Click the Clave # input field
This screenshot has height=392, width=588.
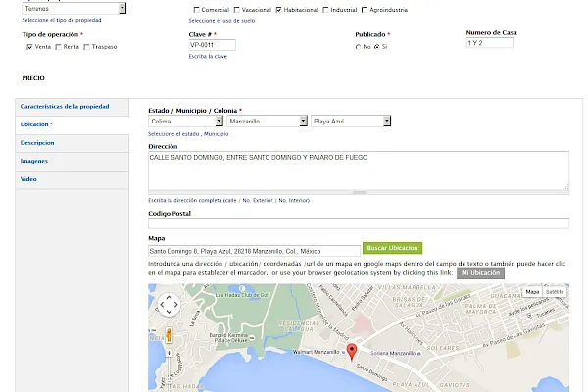(x=213, y=45)
